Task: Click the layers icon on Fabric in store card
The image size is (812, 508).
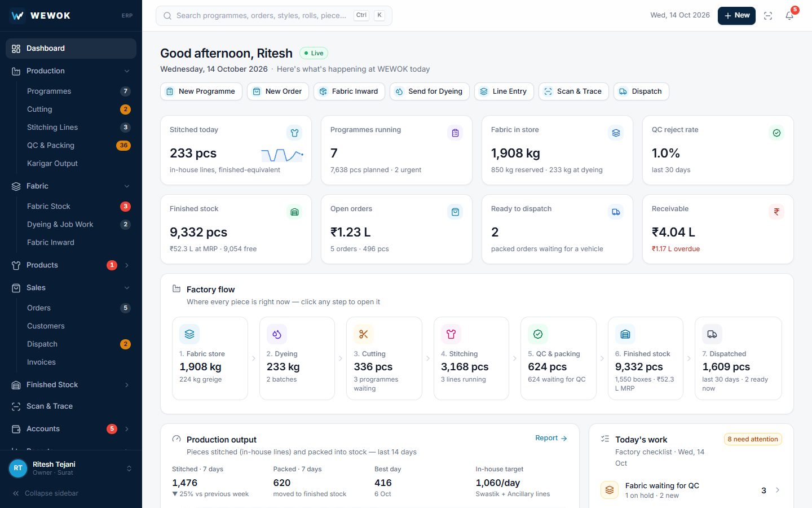Action: [616, 133]
